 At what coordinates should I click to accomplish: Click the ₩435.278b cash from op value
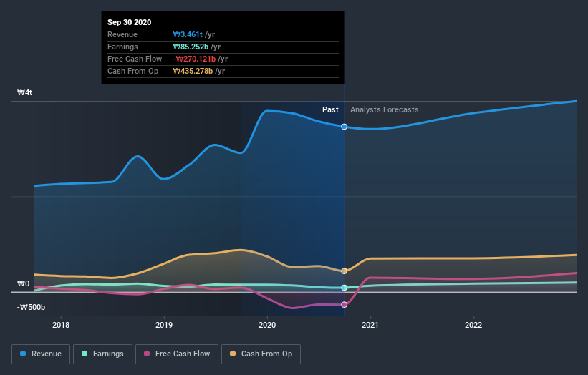click(193, 71)
